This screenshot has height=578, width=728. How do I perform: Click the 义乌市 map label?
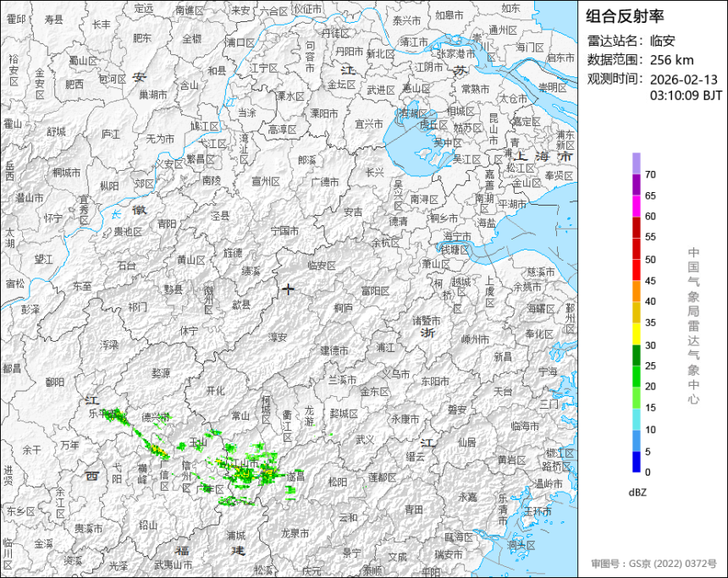click(396, 374)
